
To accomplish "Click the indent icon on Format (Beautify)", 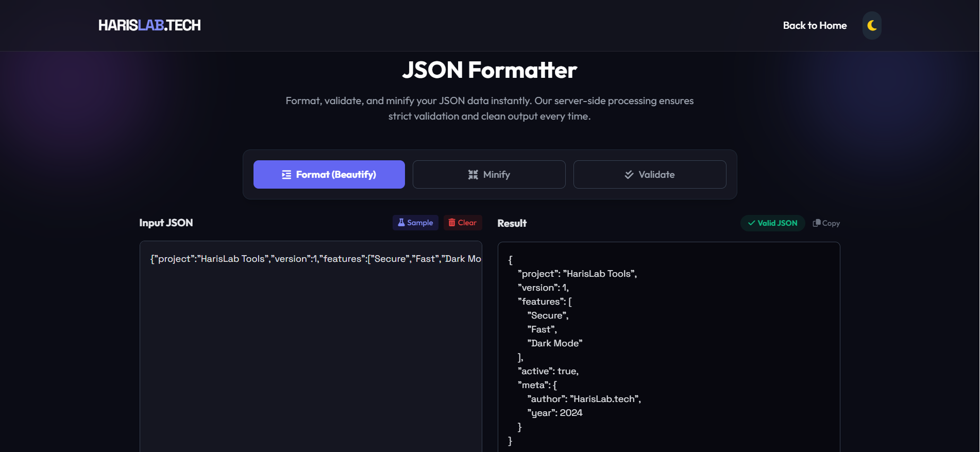I will point(286,175).
